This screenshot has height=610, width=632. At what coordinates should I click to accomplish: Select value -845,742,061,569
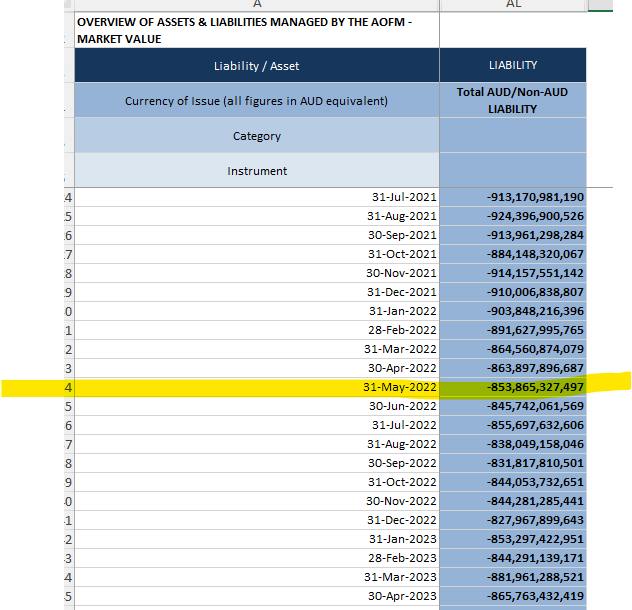point(513,406)
